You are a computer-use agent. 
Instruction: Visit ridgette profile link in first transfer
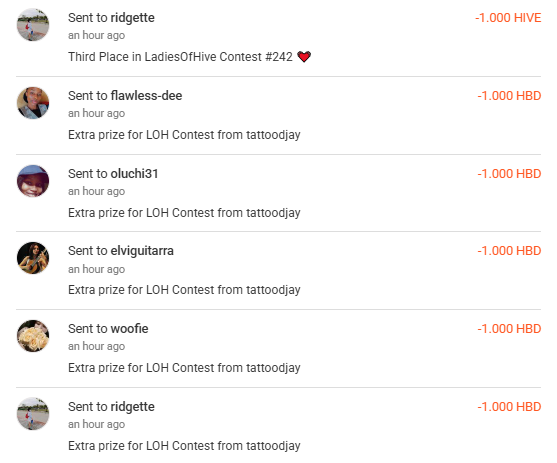[x=133, y=18]
